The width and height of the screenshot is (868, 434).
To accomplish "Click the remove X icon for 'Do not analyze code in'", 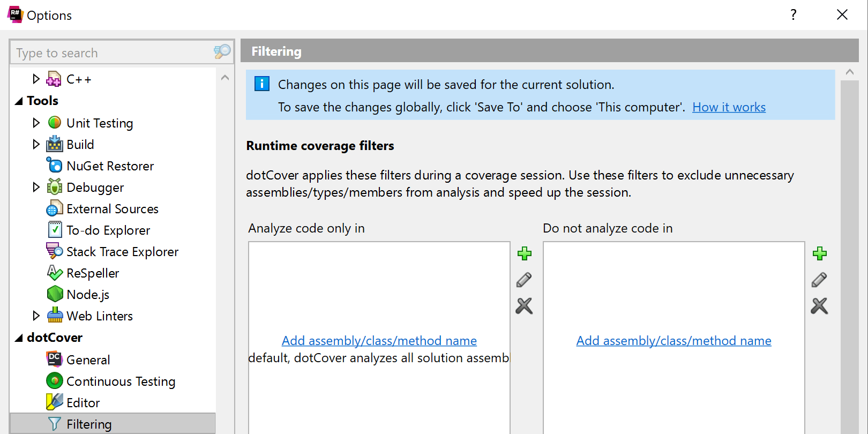I will pos(819,306).
